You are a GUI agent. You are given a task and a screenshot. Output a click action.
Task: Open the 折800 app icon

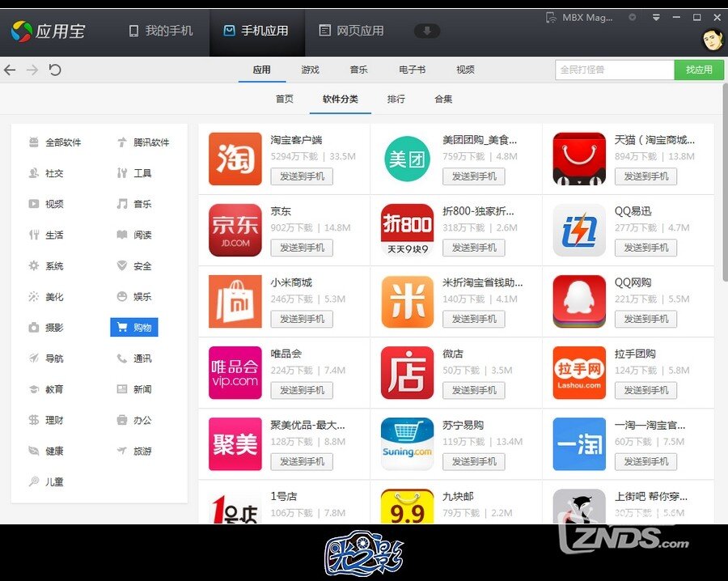(x=407, y=230)
